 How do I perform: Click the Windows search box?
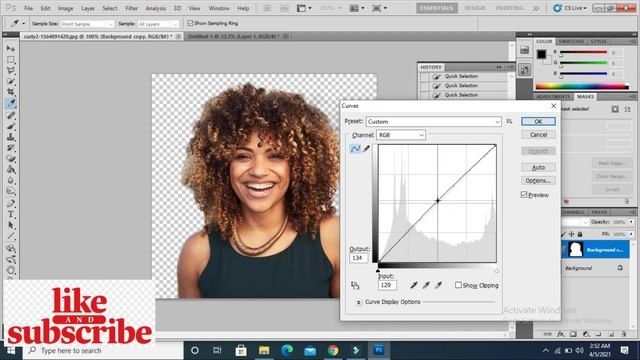tap(104, 350)
